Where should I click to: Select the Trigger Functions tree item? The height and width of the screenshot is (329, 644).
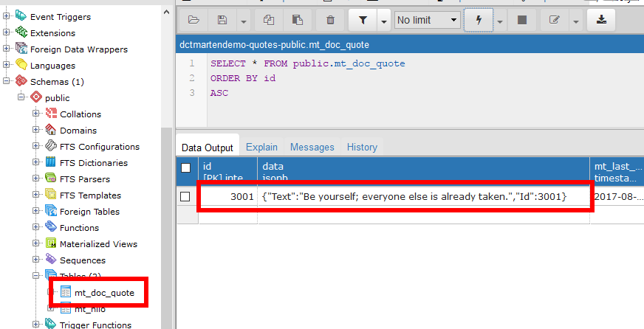pos(95,325)
